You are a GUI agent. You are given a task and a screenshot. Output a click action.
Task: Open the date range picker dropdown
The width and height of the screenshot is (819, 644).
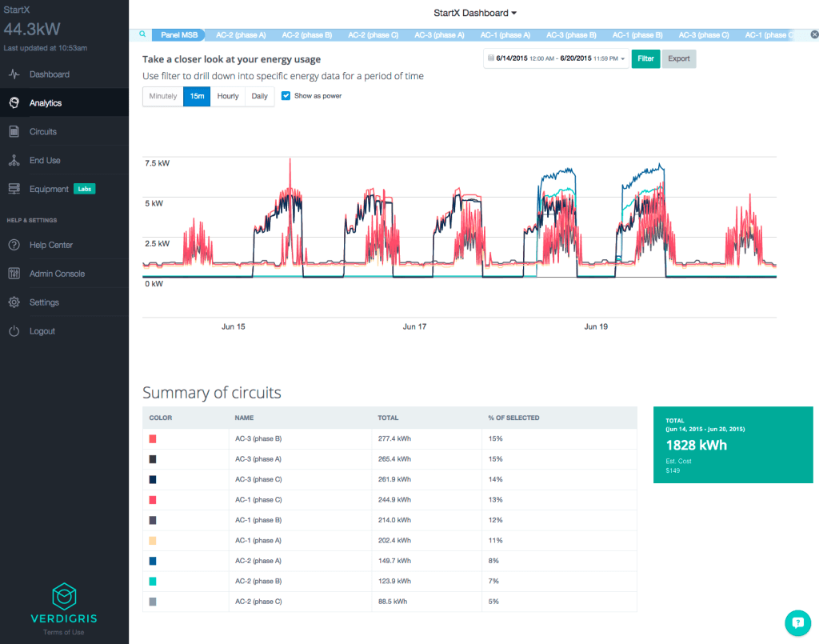tap(556, 58)
